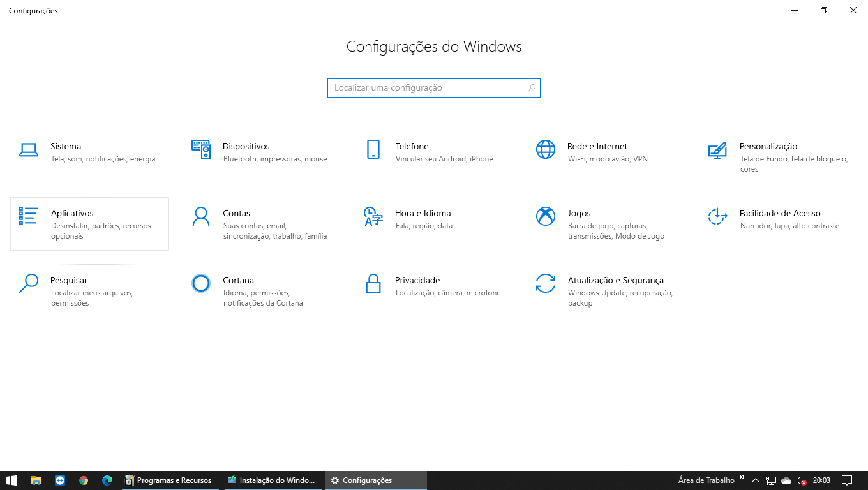
Task: Open TeamViewer from the taskbar
Action: (60, 480)
